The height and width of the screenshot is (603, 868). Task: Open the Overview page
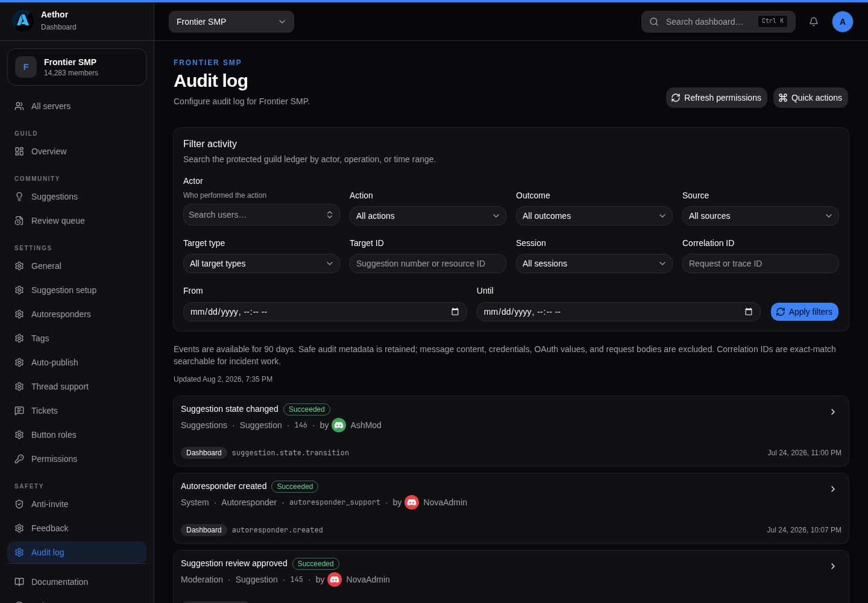click(x=77, y=151)
